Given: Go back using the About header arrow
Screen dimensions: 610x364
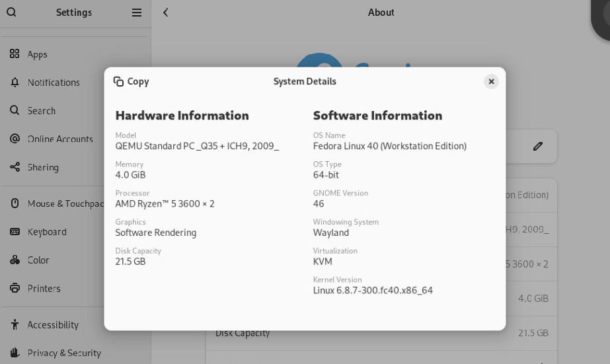Looking at the screenshot, I should (165, 13).
